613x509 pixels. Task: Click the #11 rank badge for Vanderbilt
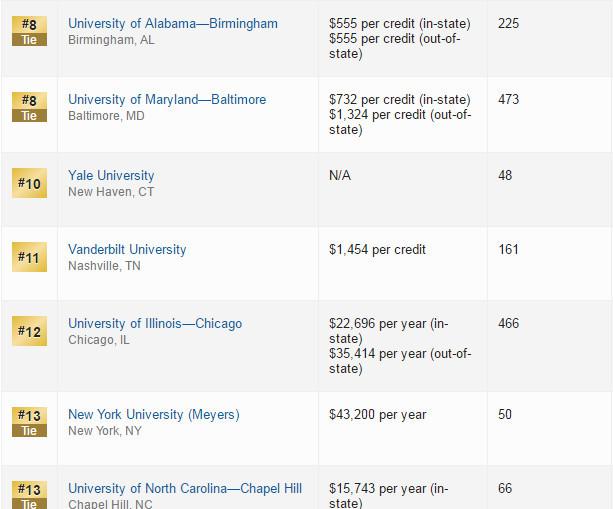(x=29, y=257)
